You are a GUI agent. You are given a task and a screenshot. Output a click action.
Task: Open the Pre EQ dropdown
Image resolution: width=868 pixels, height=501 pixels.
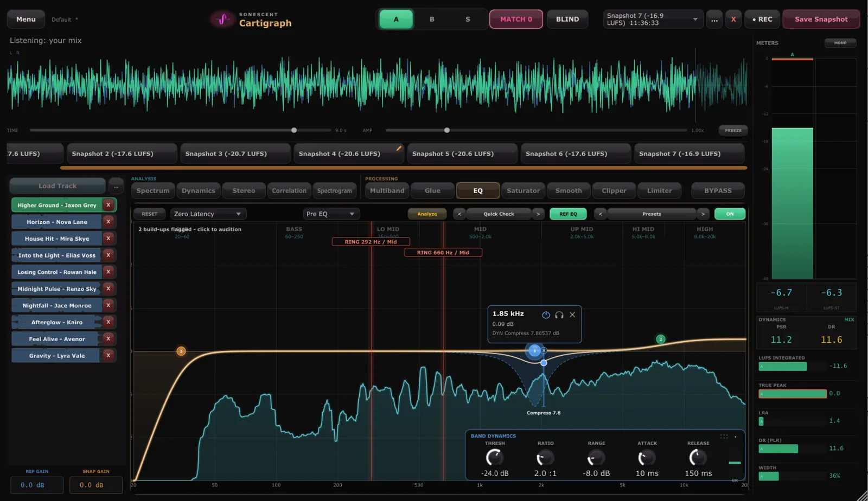point(331,214)
